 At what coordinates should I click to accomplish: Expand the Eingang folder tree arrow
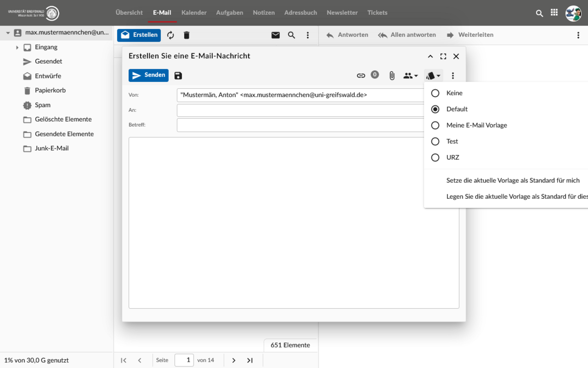[17, 48]
